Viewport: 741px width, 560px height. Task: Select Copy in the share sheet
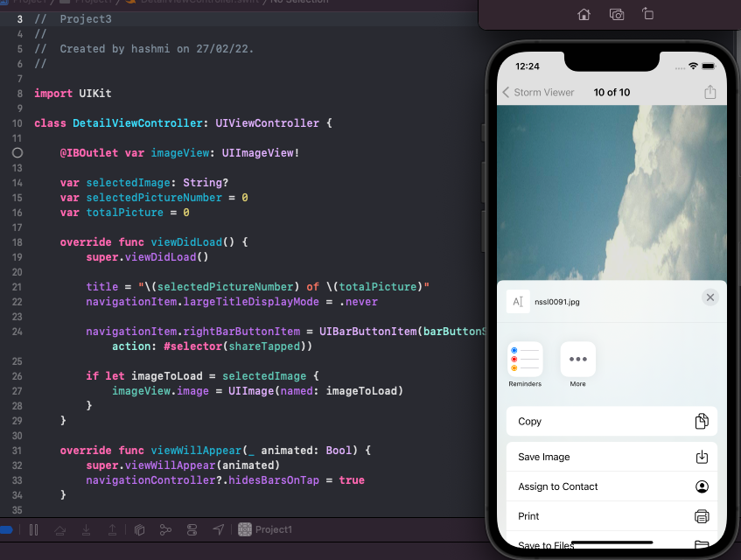coord(611,421)
